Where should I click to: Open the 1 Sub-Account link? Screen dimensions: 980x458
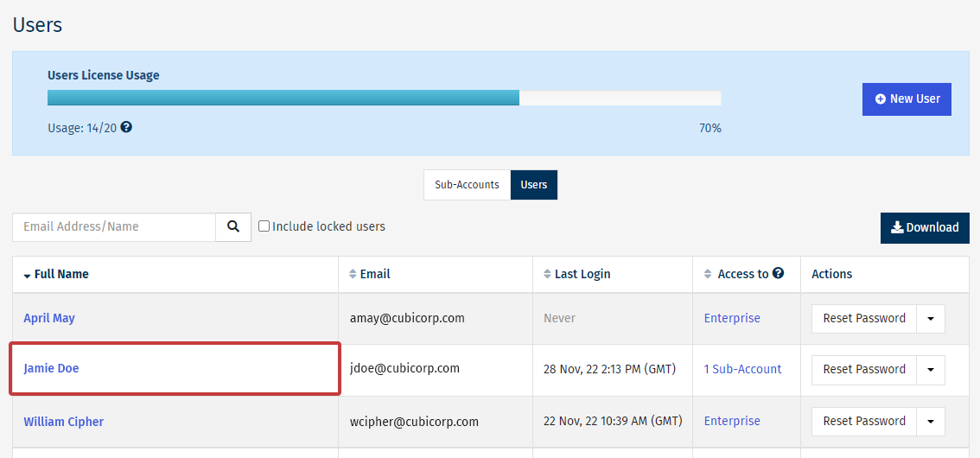click(x=742, y=369)
